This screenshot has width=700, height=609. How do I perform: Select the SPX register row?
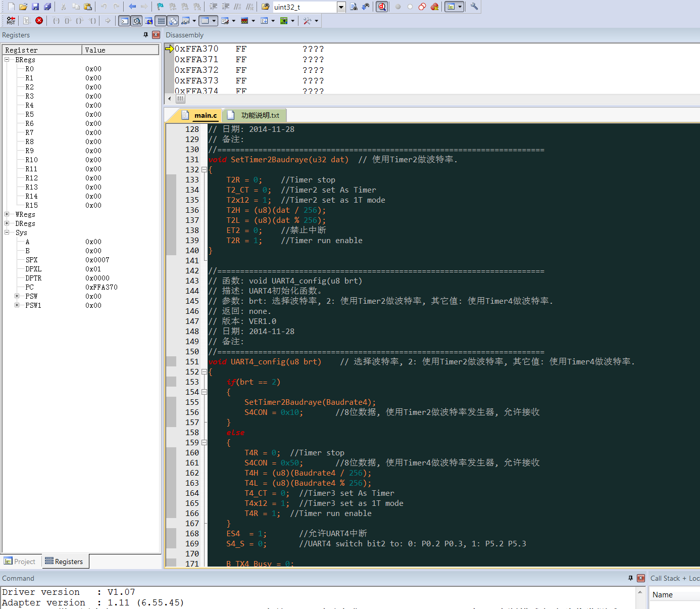point(81,260)
